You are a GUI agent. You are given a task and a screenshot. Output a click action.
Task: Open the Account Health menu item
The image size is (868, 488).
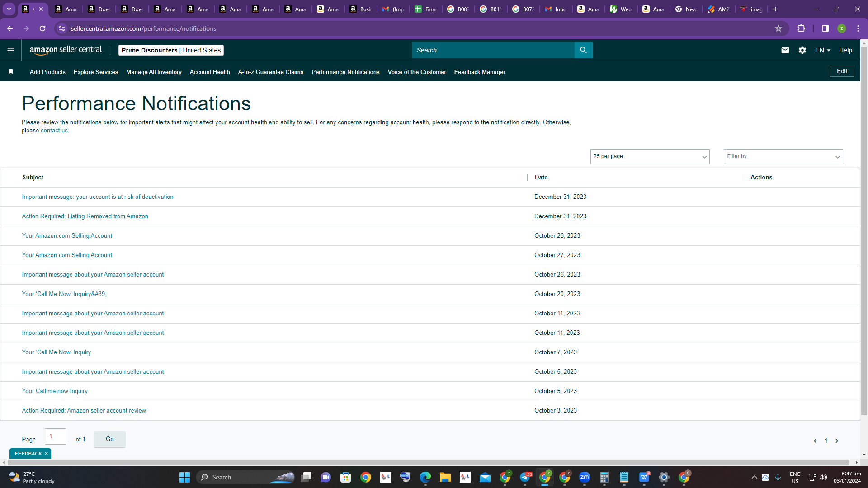pyautogui.click(x=210, y=72)
